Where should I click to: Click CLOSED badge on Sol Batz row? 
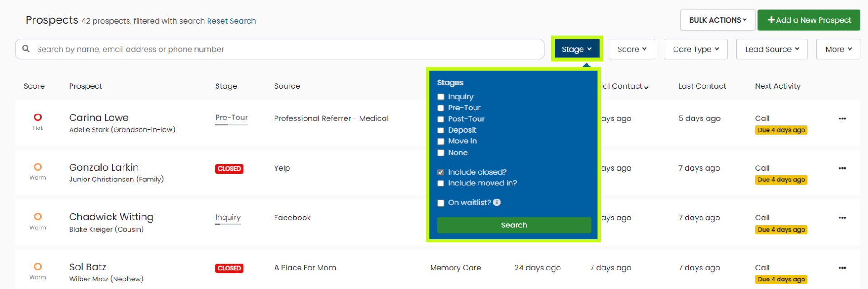click(x=229, y=268)
